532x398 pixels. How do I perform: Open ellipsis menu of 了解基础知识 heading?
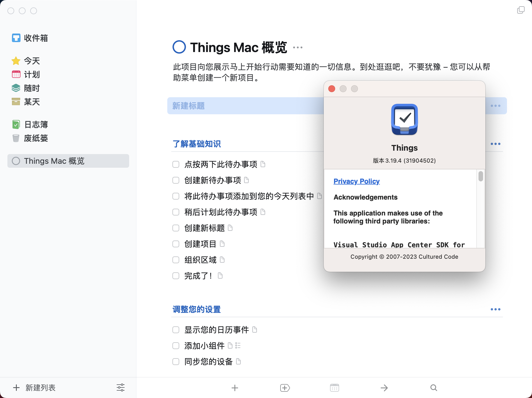pos(496,144)
